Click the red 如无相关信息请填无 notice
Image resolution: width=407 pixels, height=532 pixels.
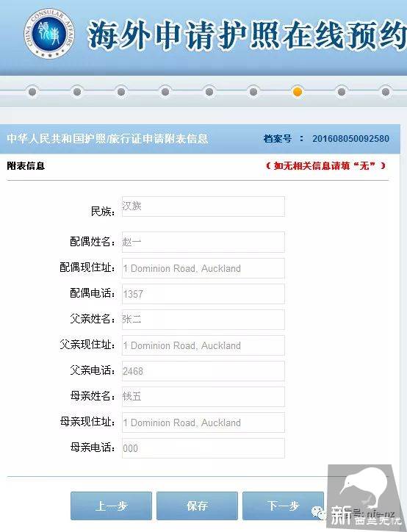click(x=325, y=165)
